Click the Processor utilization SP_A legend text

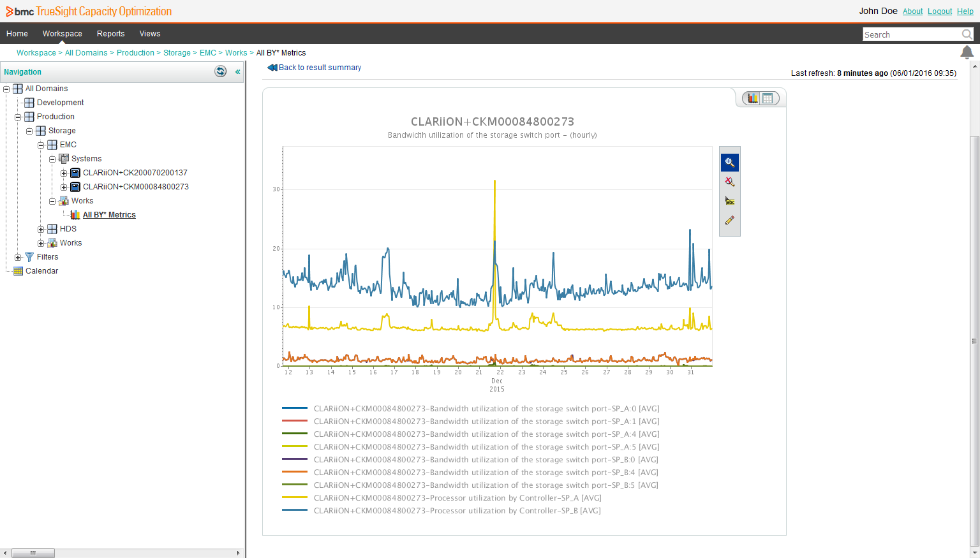(457, 498)
